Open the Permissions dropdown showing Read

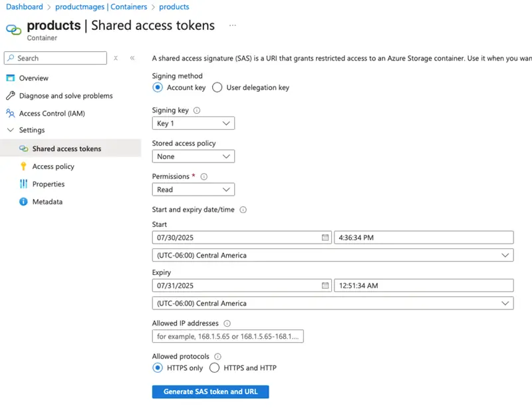coord(193,190)
